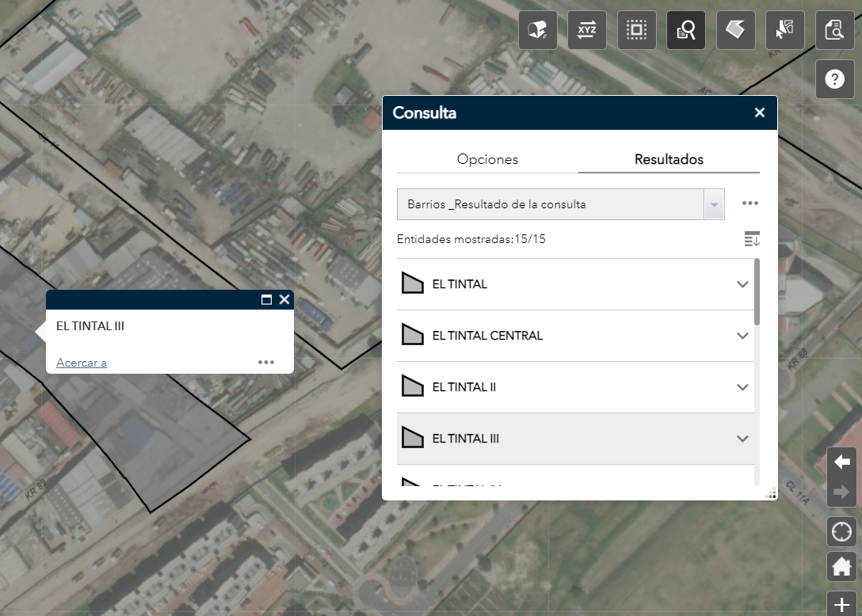Open the help question mark button
Viewport: 862px width, 616px height.
(834, 79)
